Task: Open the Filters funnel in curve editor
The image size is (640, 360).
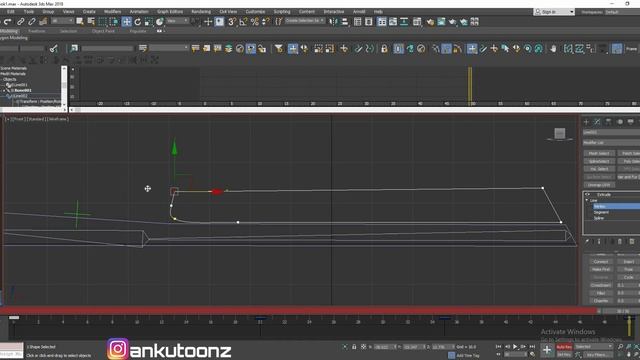Action: click(x=279, y=49)
